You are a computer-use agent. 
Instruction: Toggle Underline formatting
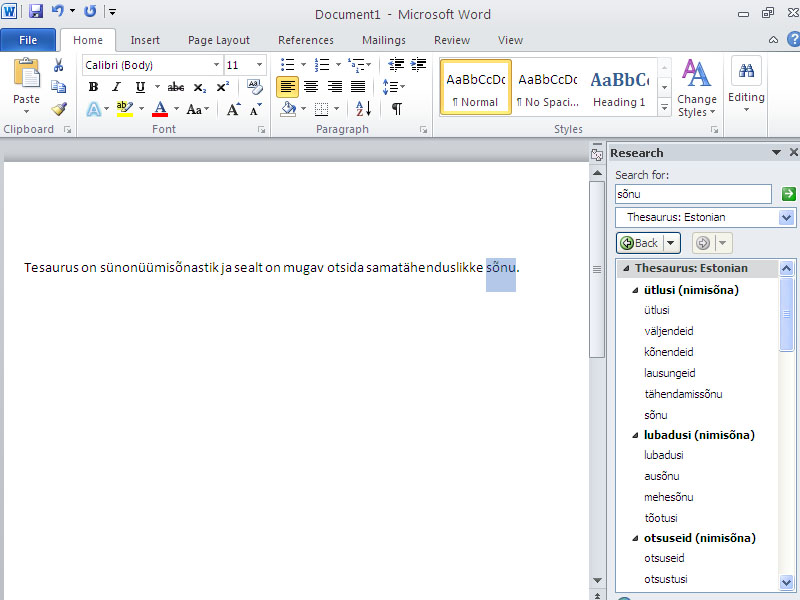click(140, 87)
